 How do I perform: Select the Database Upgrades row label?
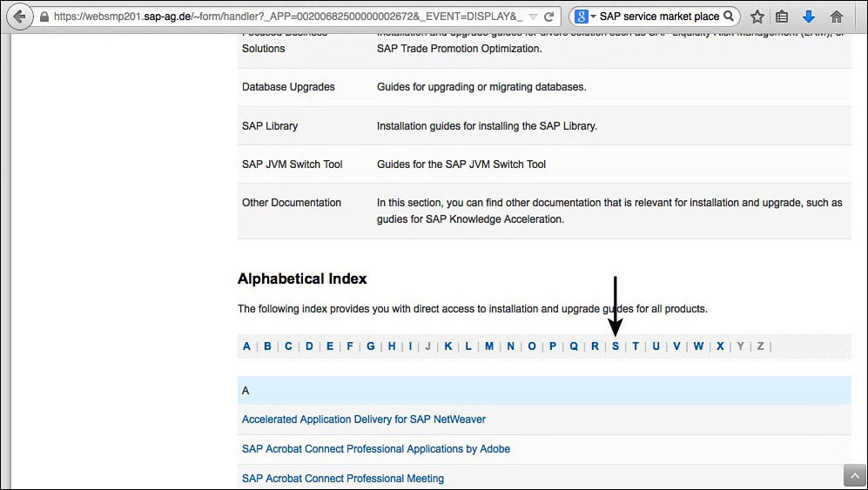click(288, 87)
